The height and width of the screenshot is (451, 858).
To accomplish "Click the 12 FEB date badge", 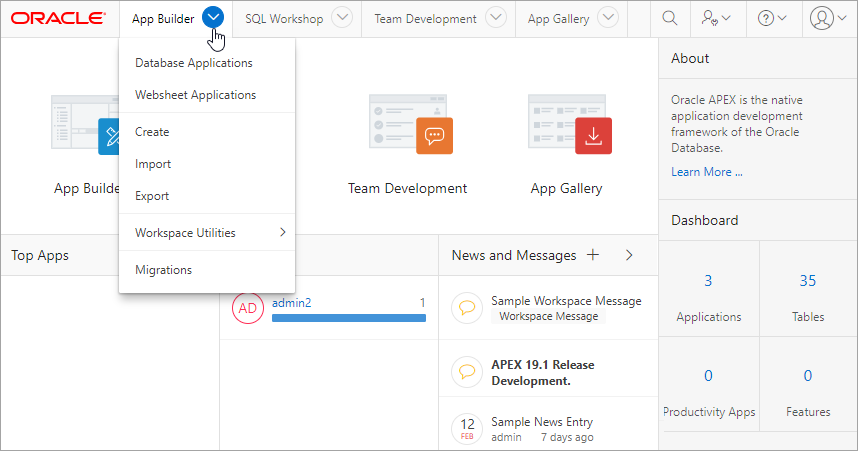I will pos(467,429).
